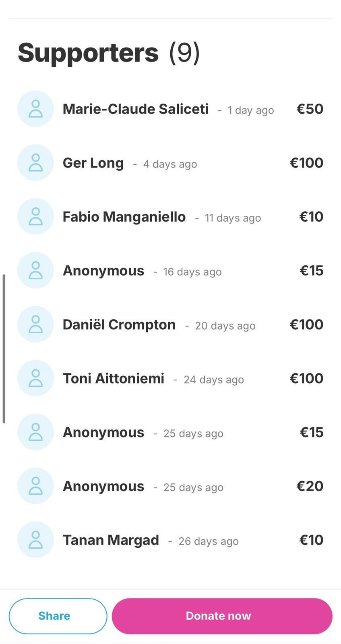This screenshot has width=341, height=644.
Task: Click the Supporters (9) heading
Action: tap(109, 53)
